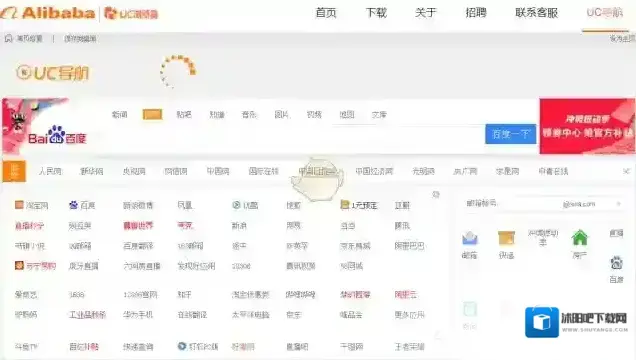Open the 新华网 link
636x360 pixels.
coord(92,171)
